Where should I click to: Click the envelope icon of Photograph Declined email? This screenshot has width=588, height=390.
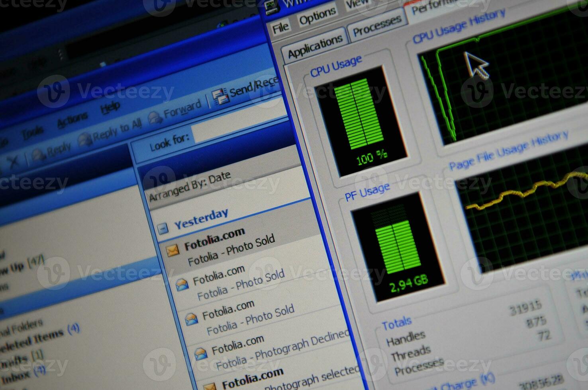pos(200,353)
